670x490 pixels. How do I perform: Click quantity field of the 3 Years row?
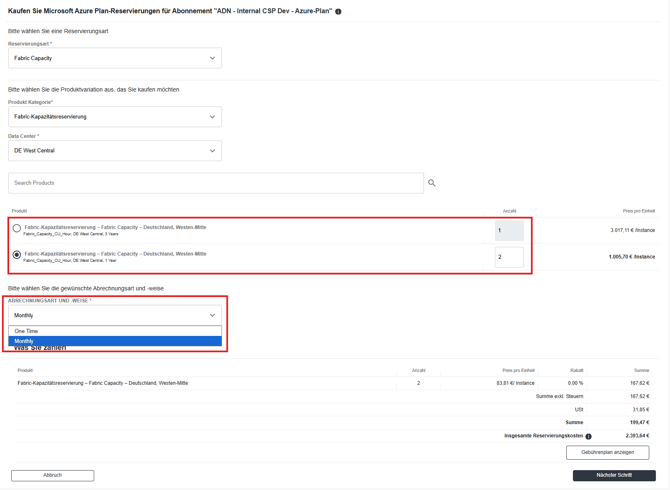point(509,231)
